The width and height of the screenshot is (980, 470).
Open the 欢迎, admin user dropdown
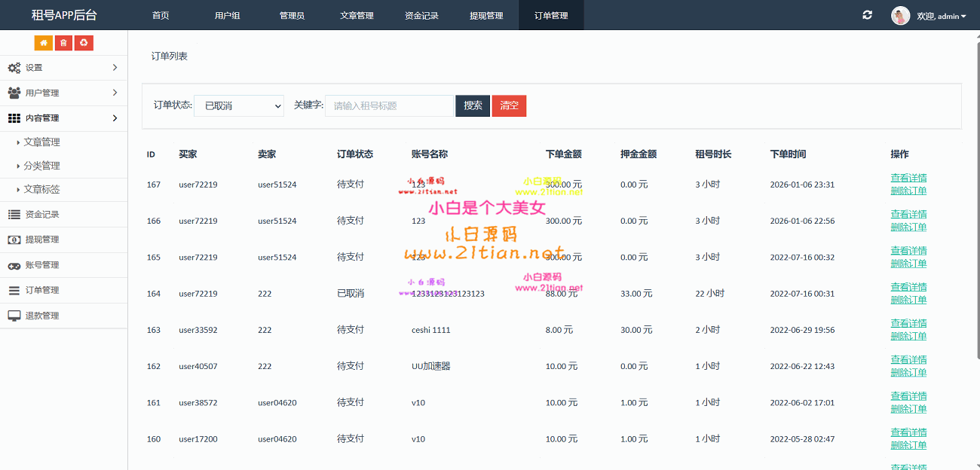pyautogui.click(x=942, y=16)
